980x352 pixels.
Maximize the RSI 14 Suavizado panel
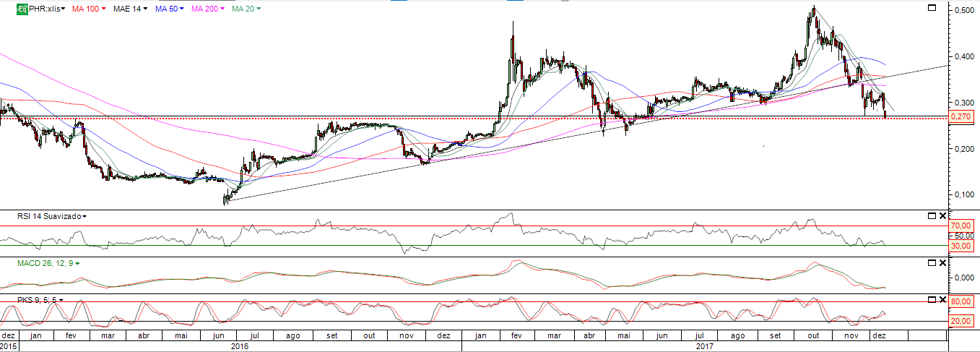point(930,216)
